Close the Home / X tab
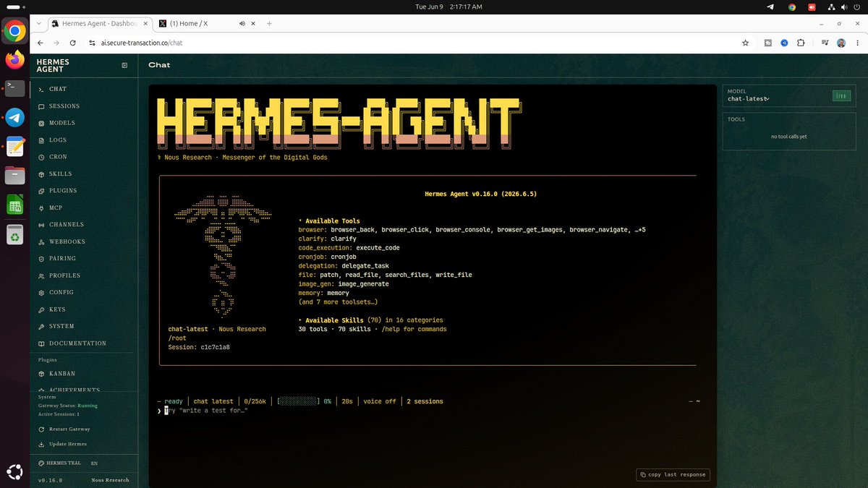Screen dimensions: 868x488 coord(252,23)
